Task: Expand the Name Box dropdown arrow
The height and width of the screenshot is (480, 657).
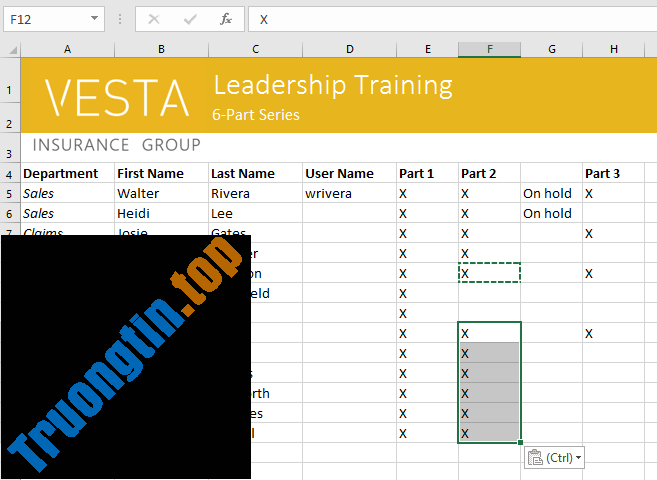Action: coord(94,18)
